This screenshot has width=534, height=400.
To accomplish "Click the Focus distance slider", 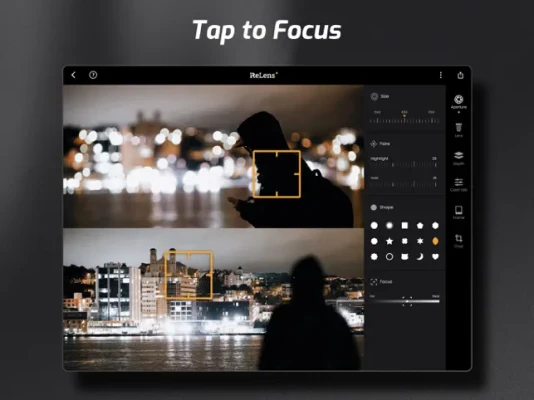I will [x=405, y=301].
